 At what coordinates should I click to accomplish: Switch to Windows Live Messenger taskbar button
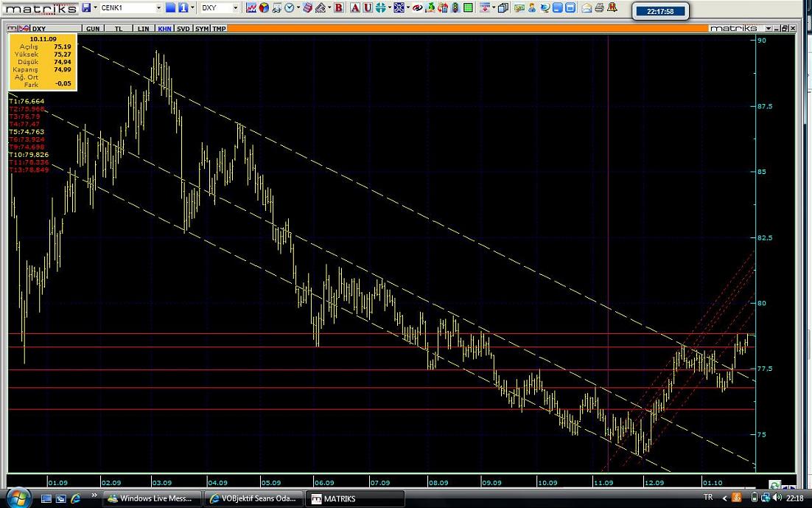pyautogui.click(x=151, y=498)
